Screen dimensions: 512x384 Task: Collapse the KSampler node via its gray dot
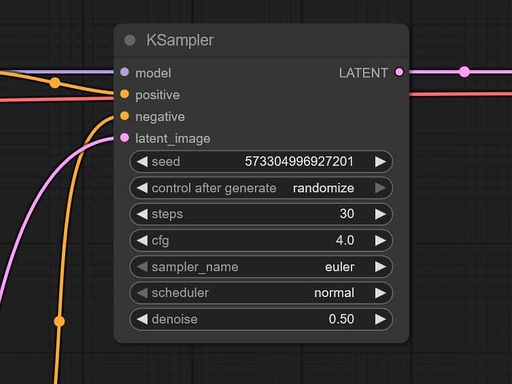coord(130,40)
